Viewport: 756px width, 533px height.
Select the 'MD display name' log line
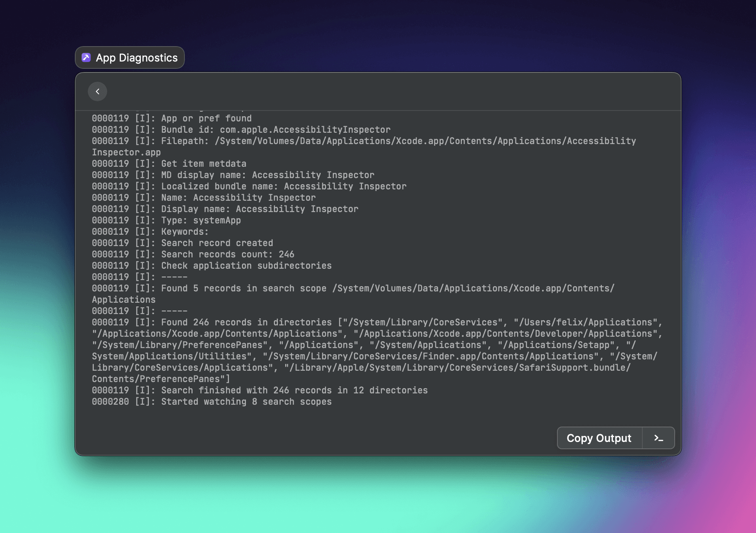pyautogui.click(x=233, y=175)
